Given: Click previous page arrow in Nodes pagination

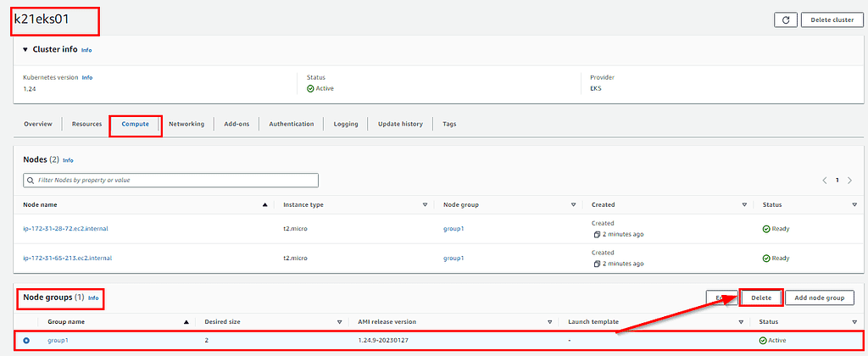Looking at the screenshot, I should tap(824, 181).
